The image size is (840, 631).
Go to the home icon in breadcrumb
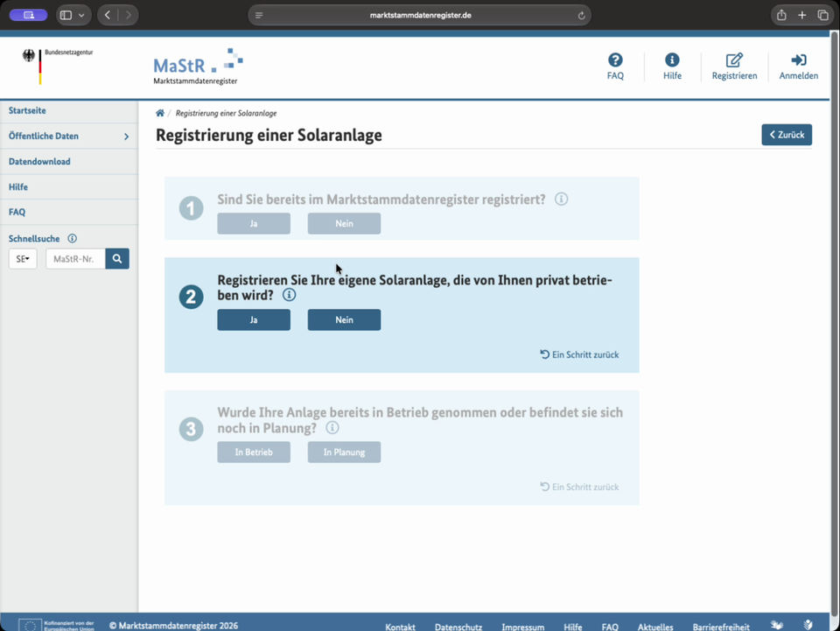[x=159, y=113]
